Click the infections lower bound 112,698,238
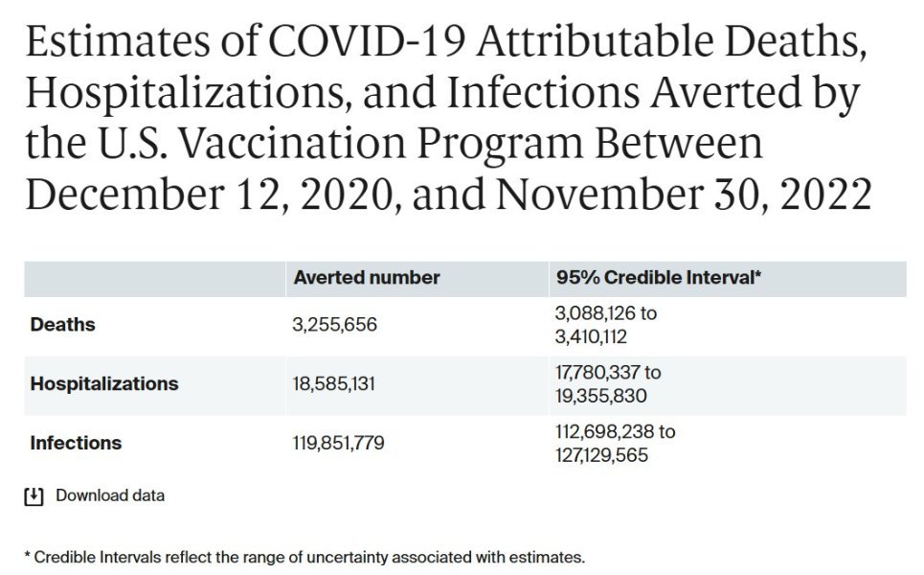The image size is (924, 575). pos(607,432)
